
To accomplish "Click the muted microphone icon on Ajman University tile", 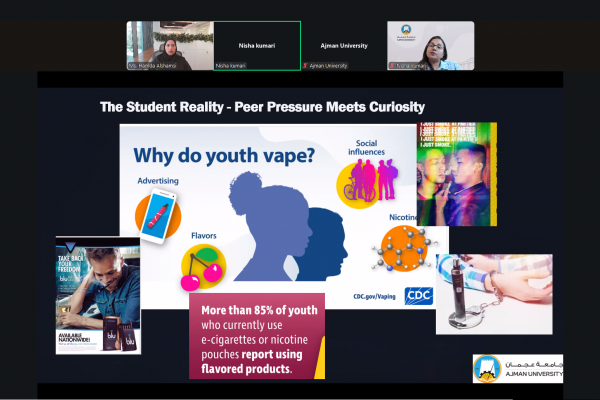I will pos(305,66).
